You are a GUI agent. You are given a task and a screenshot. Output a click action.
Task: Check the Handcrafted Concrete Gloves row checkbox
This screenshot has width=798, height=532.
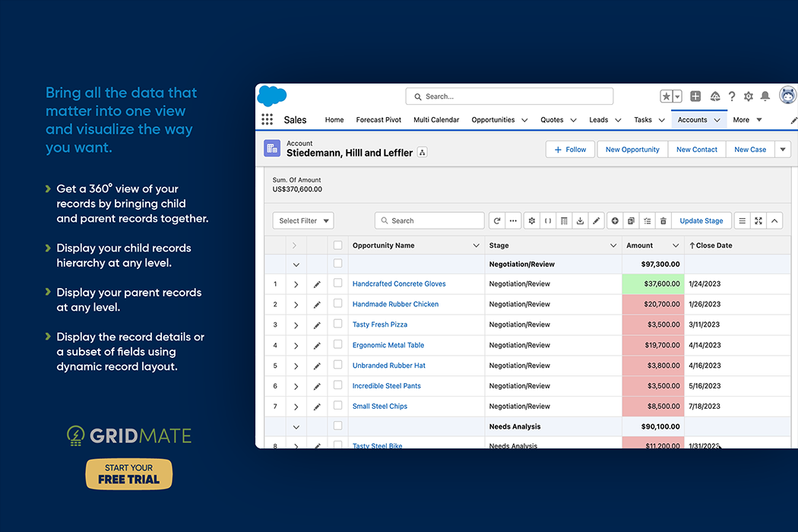[x=338, y=283]
